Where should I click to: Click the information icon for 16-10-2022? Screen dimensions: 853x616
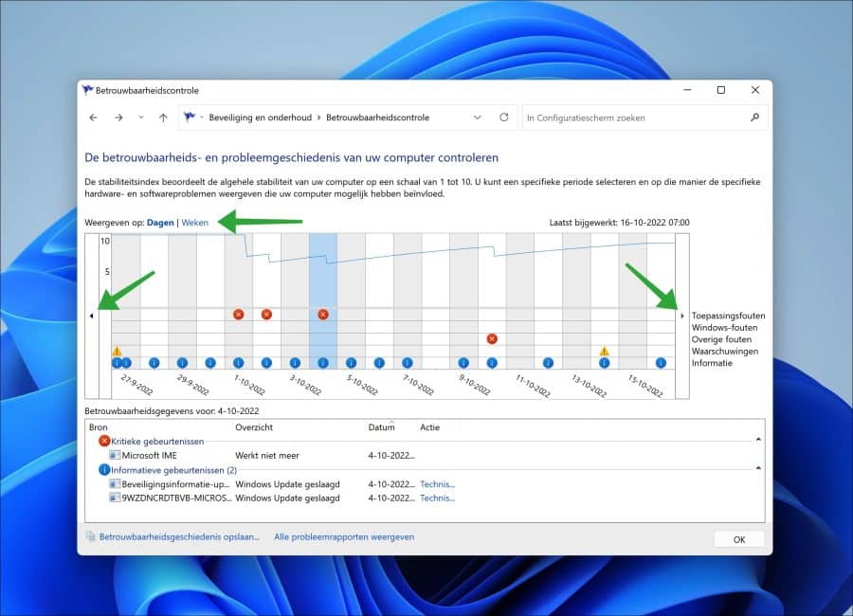pos(661,363)
